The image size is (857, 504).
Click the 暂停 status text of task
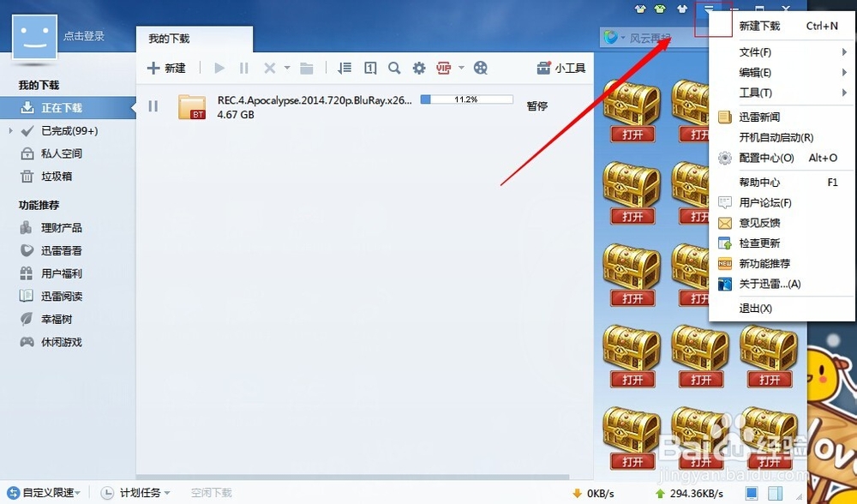pyautogui.click(x=537, y=106)
